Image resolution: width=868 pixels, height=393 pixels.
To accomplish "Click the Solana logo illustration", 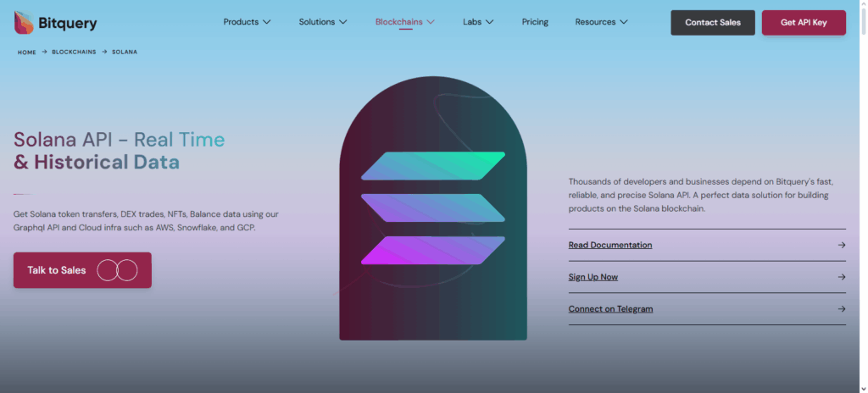I will [x=432, y=208].
